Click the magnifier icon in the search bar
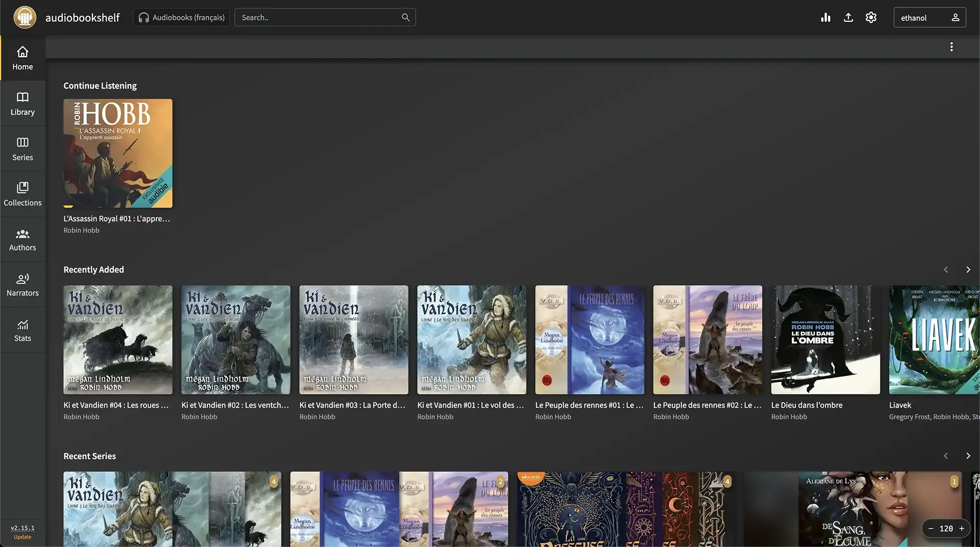This screenshot has width=980, height=547. pyautogui.click(x=405, y=17)
